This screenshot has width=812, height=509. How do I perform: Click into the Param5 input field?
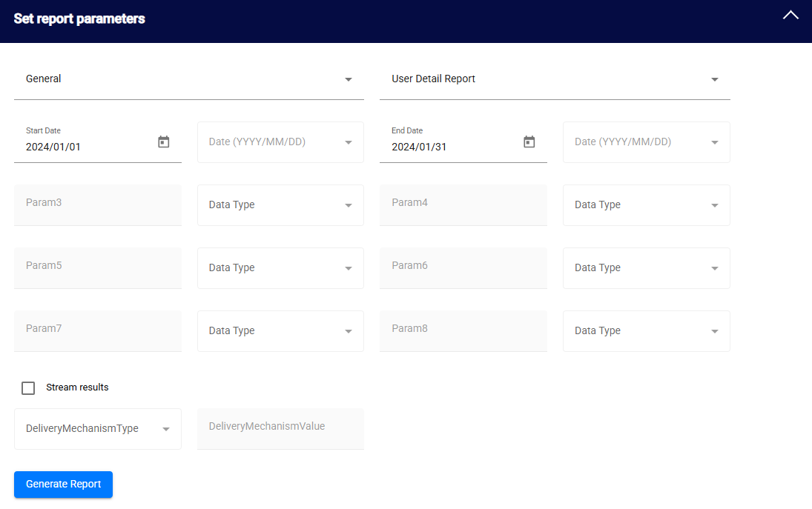tap(98, 268)
